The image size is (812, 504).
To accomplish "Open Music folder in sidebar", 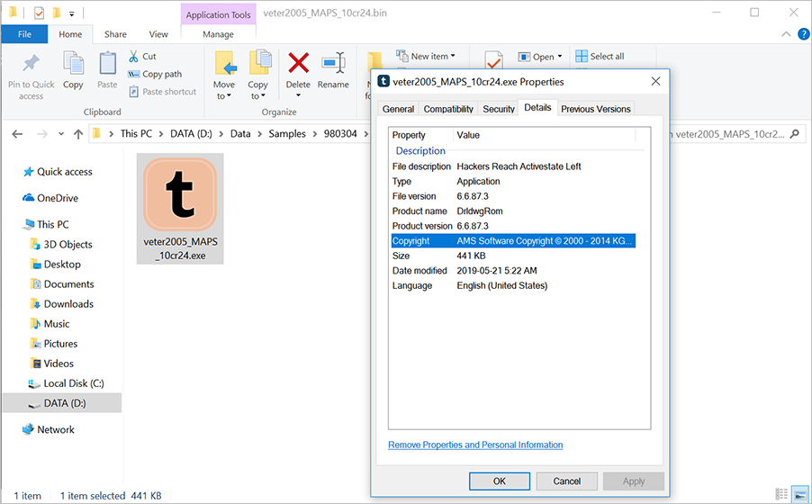I will coord(50,324).
